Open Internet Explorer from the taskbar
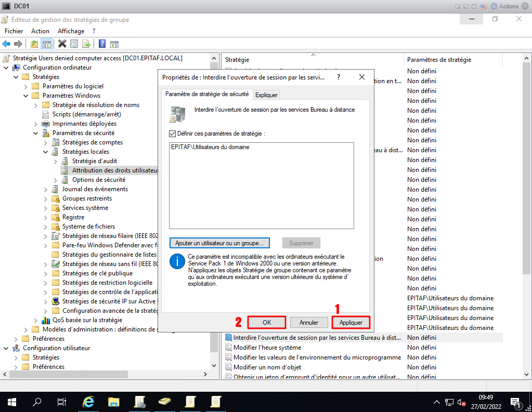This screenshot has width=532, height=412. tap(89, 402)
